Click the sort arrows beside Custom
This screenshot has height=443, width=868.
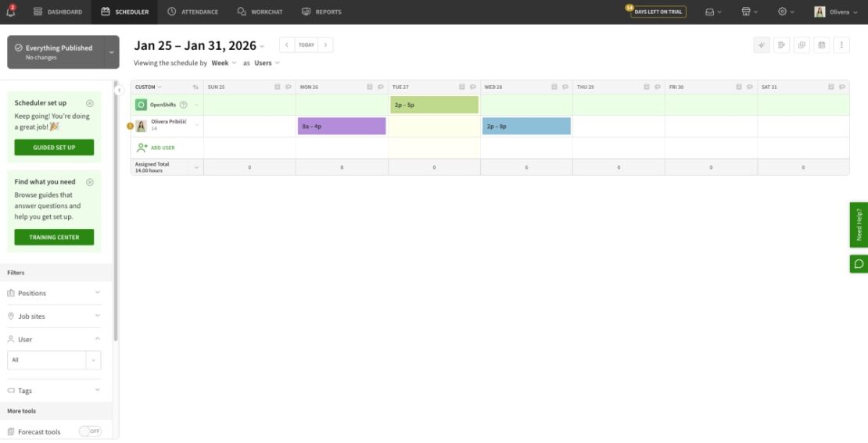tap(195, 87)
